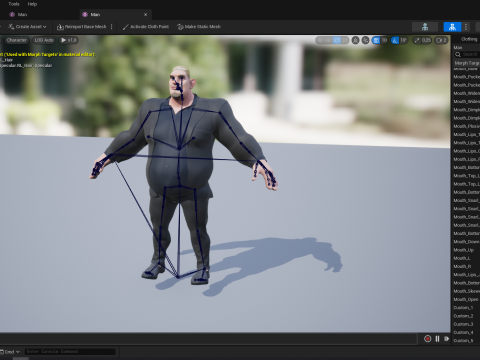Image resolution: width=480 pixels, height=360 pixels.
Task: Click the search magnifier icon
Action: tap(458, 54)
